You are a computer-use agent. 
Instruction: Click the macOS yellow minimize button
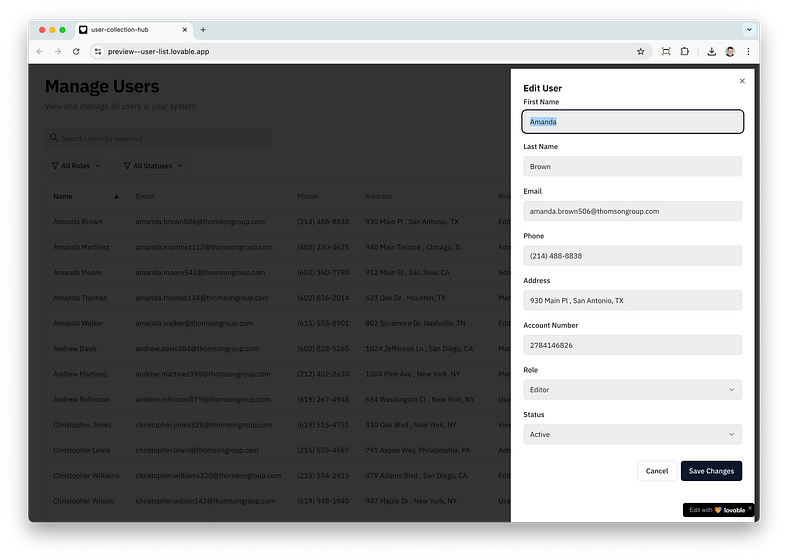click(52, 30)
